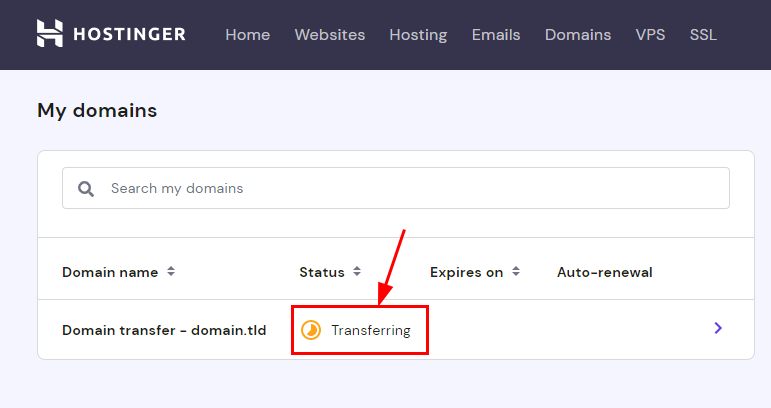This screenshot has height=408, width=771.
Task: Open the VPS section
Action: (x=650, y=35)
